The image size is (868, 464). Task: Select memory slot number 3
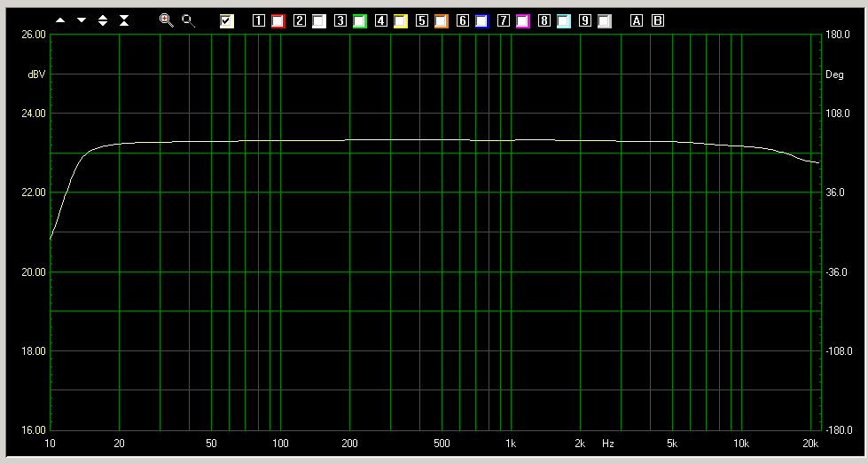coord(340,20)
